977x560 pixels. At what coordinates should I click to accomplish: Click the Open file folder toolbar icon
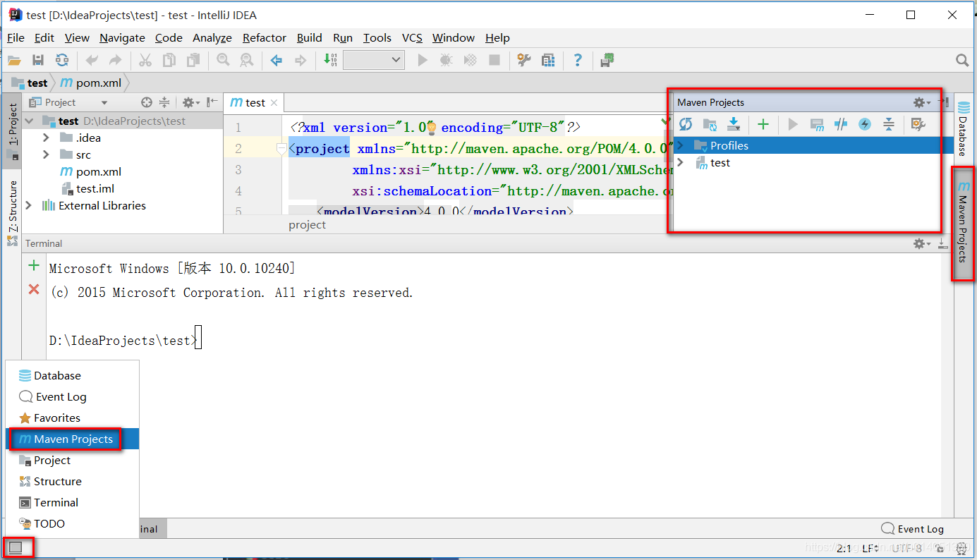pyautogui.click(x=14, y=61)
